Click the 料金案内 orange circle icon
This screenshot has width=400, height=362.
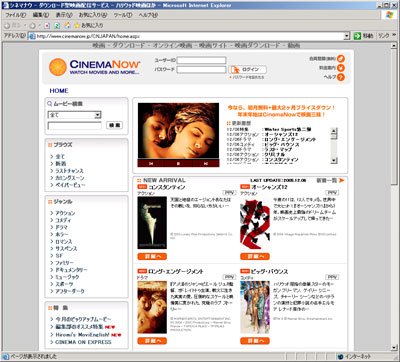(x=341, y=68)
